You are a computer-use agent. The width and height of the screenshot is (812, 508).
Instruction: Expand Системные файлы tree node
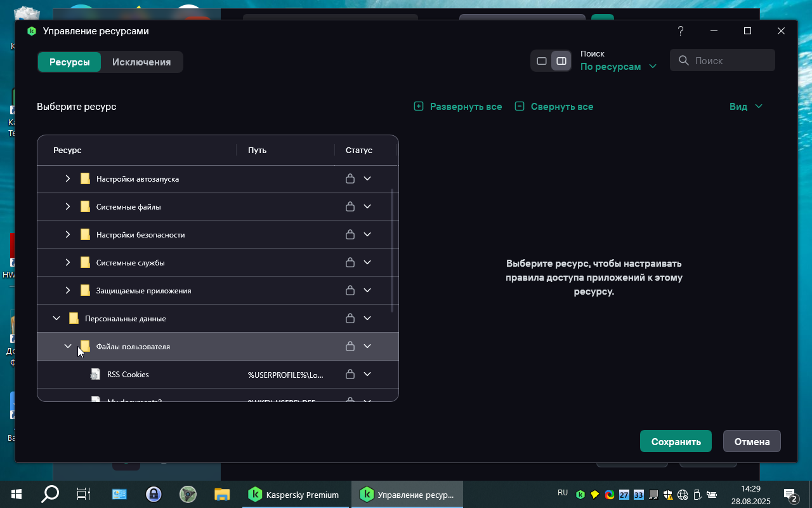click(x=68, y=207)
